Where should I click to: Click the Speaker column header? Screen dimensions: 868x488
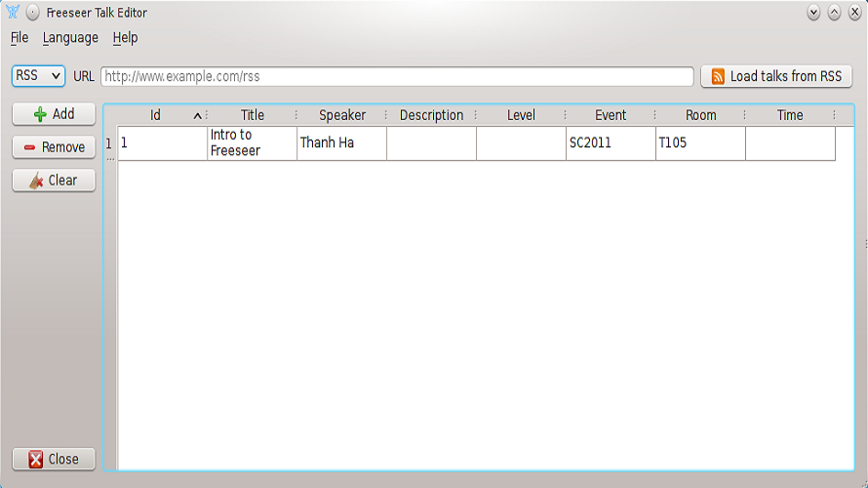pos(341,115)
